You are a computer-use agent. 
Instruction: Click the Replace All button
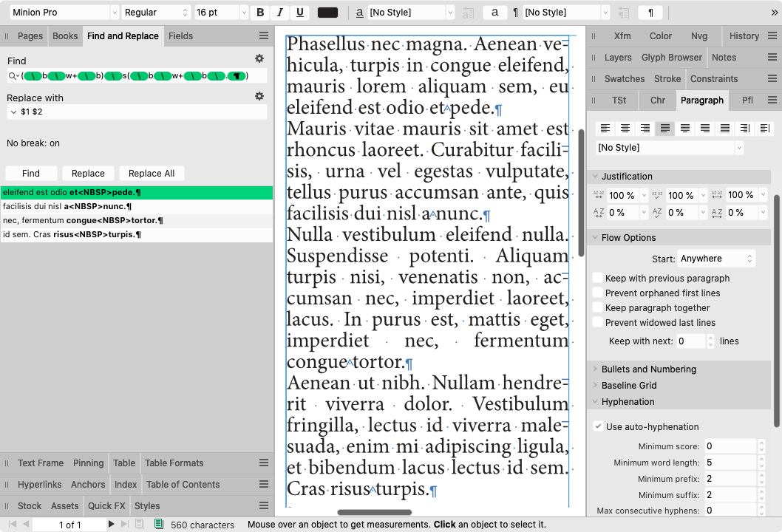[x=151, y=173]
